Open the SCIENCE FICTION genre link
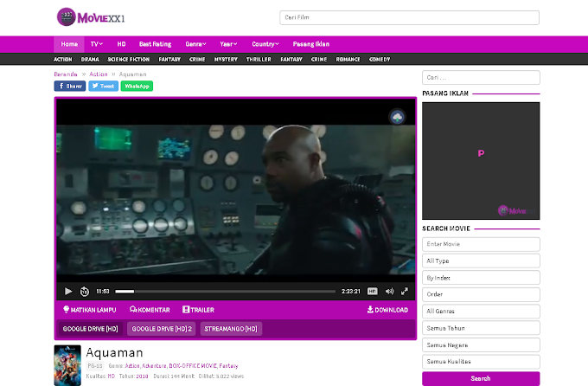588x386 pixels. 129,60
